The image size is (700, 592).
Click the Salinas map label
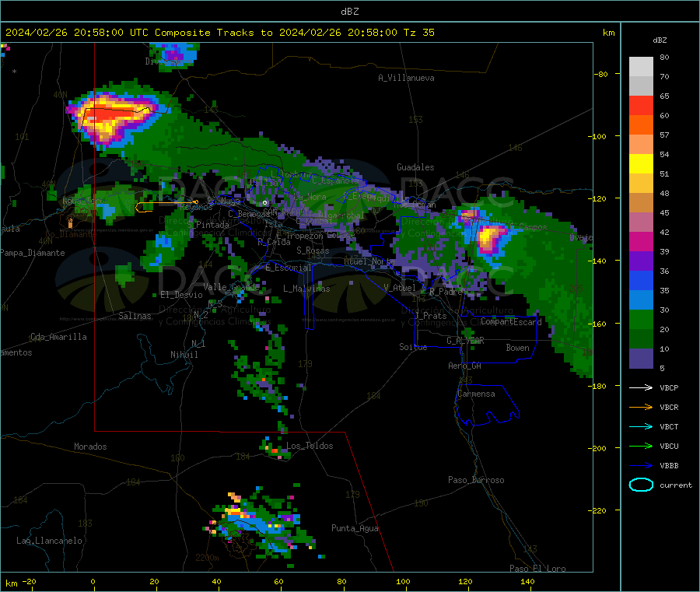coord(135,317)
